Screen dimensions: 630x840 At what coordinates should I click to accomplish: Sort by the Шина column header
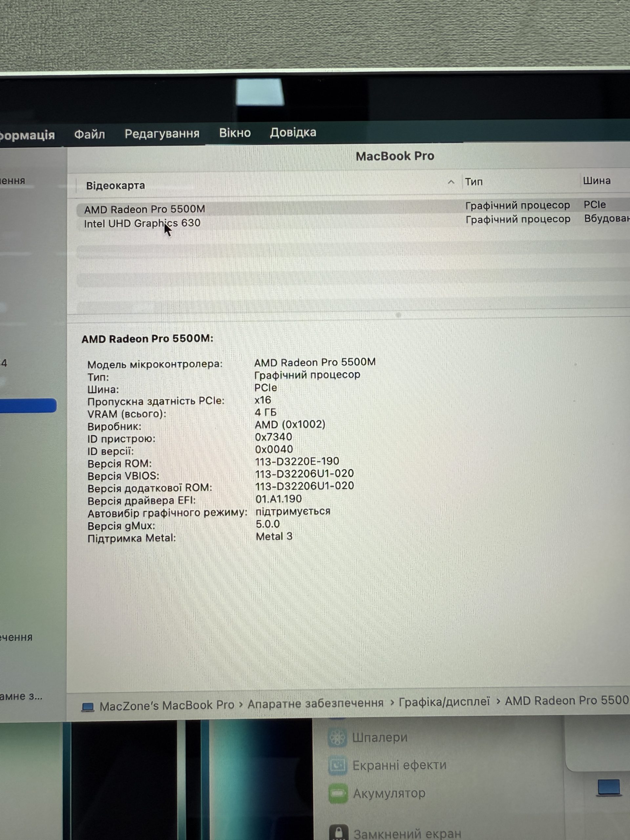[x=597, y=181]
